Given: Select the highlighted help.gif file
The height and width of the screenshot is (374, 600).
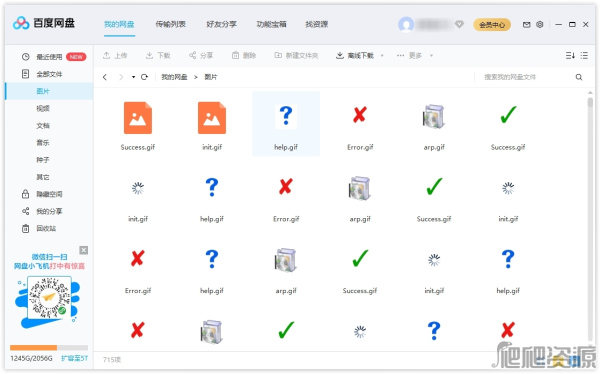Looking at the screenshot, I should coord(286,124).
